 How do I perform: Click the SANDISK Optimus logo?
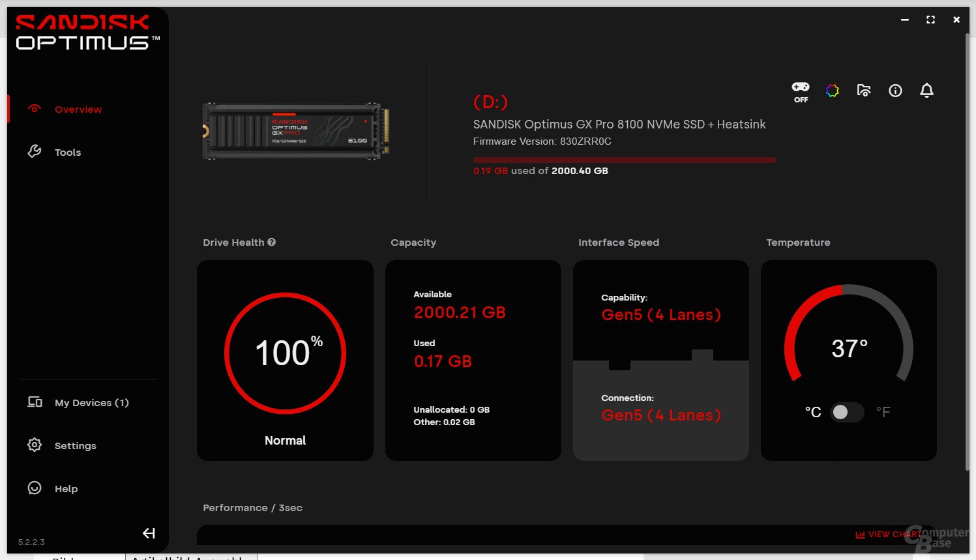[87, 33]
